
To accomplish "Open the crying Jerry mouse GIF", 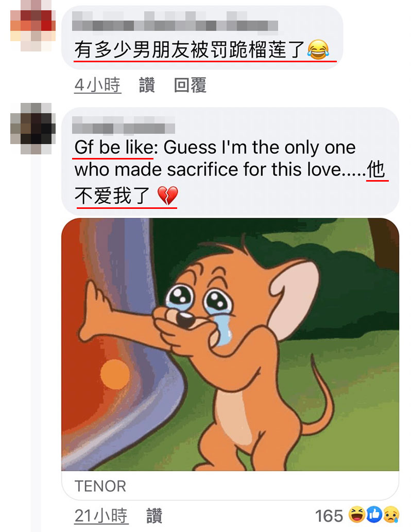I will [x=230, y=344].
